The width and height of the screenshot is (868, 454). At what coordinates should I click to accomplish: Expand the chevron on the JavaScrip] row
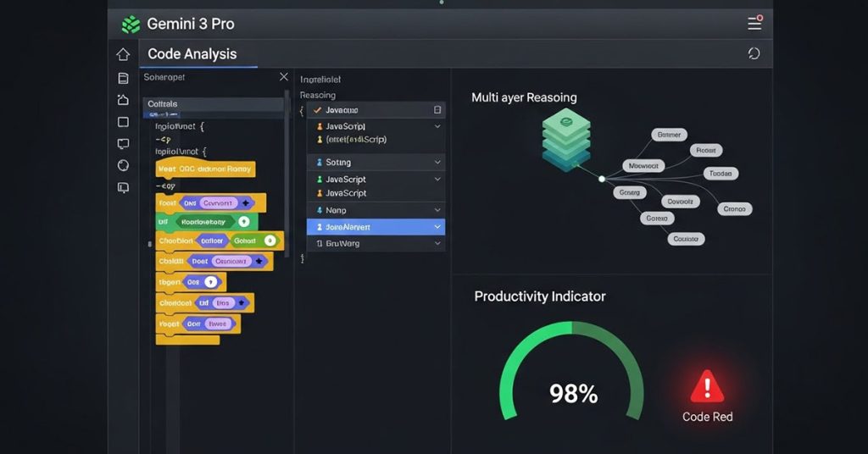pos(437,126)
